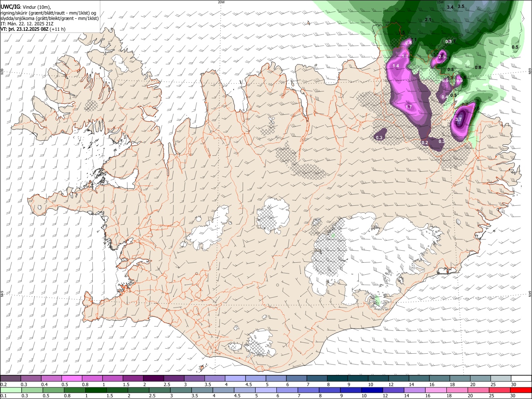
Task: Click the '2.5' snowfall value on the map
Action: [x=442, y=57]
